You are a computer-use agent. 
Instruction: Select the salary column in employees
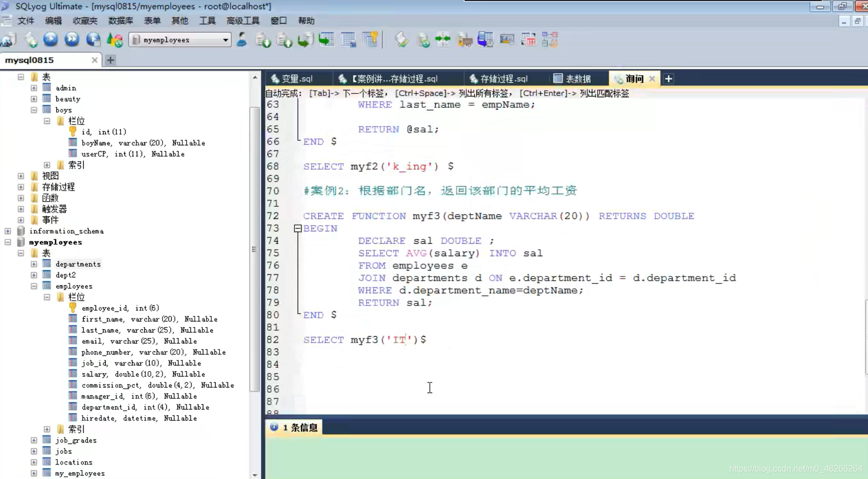coord(143,374)
